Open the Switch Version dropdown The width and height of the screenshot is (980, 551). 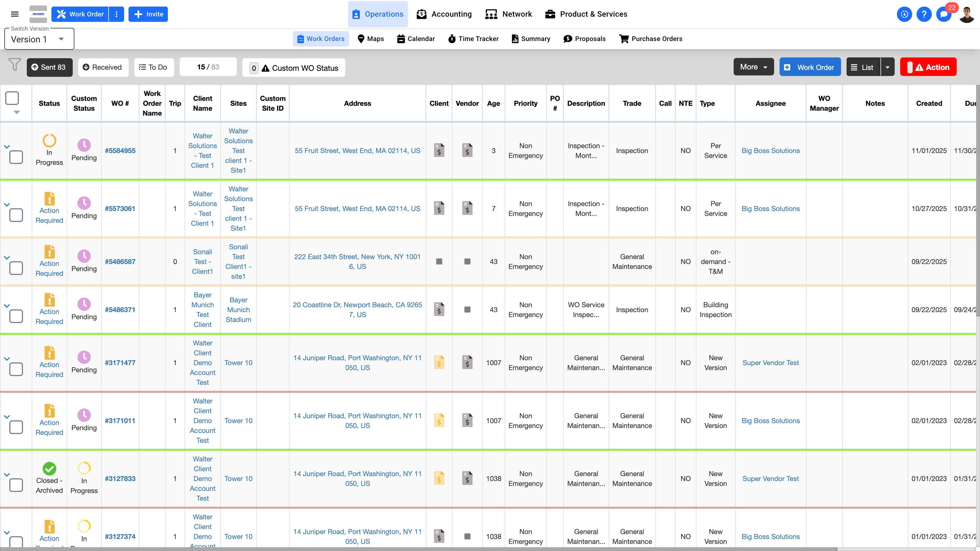[x=39, y=39]
